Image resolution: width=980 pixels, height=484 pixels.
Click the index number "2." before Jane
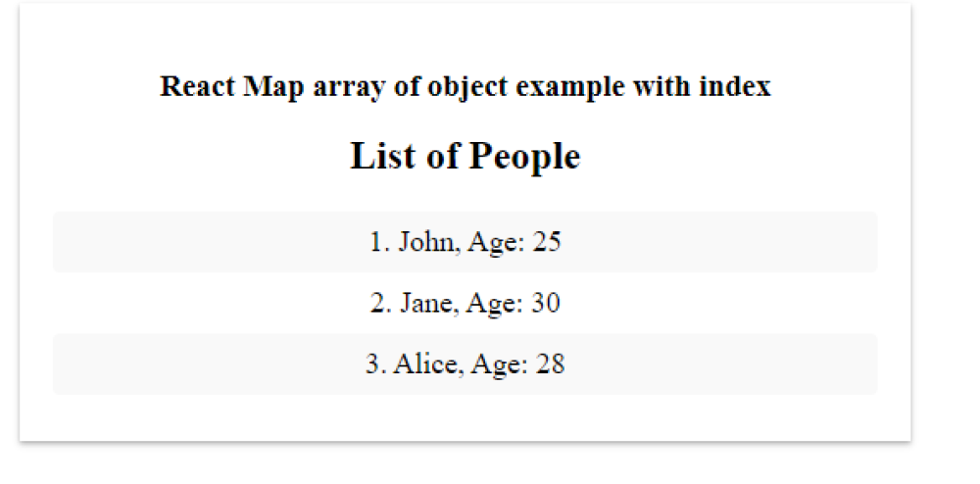pyautogui.click(x=380, y=304)
